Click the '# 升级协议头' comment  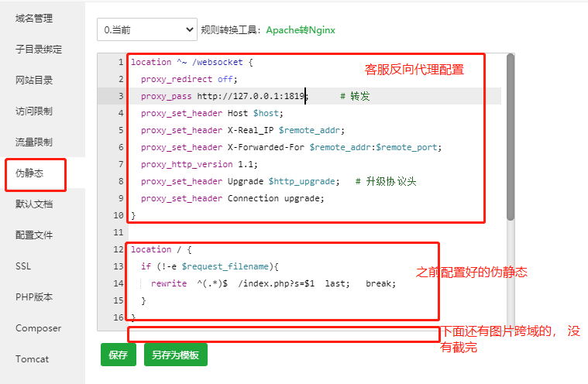pos(386,181)
